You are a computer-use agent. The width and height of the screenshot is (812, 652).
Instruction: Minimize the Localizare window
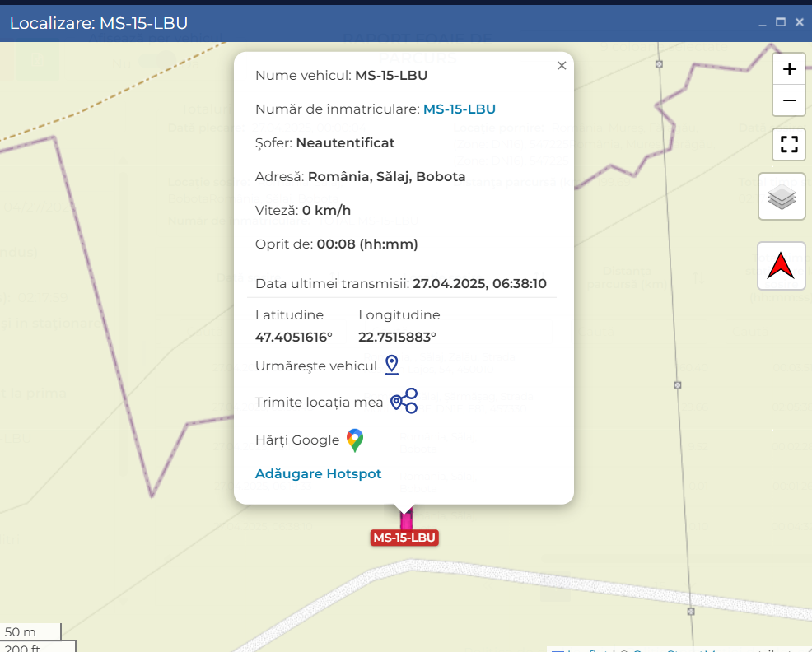(763, 23)
